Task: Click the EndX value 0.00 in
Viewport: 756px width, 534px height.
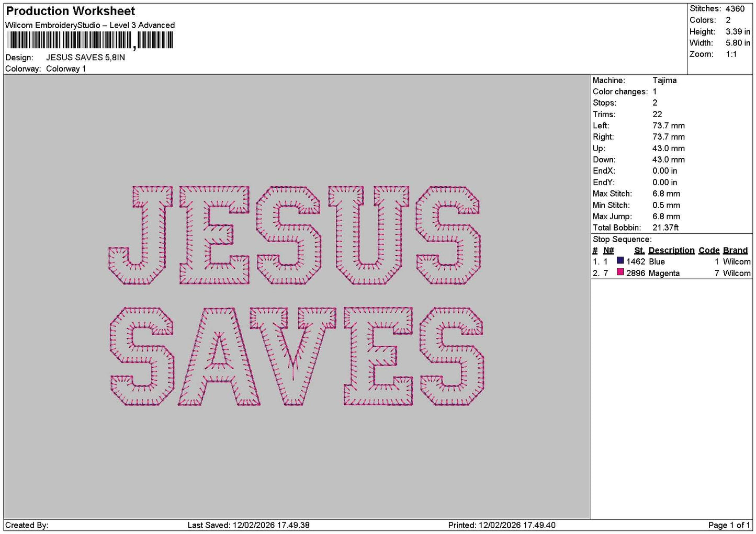Action: coord(664,171)
